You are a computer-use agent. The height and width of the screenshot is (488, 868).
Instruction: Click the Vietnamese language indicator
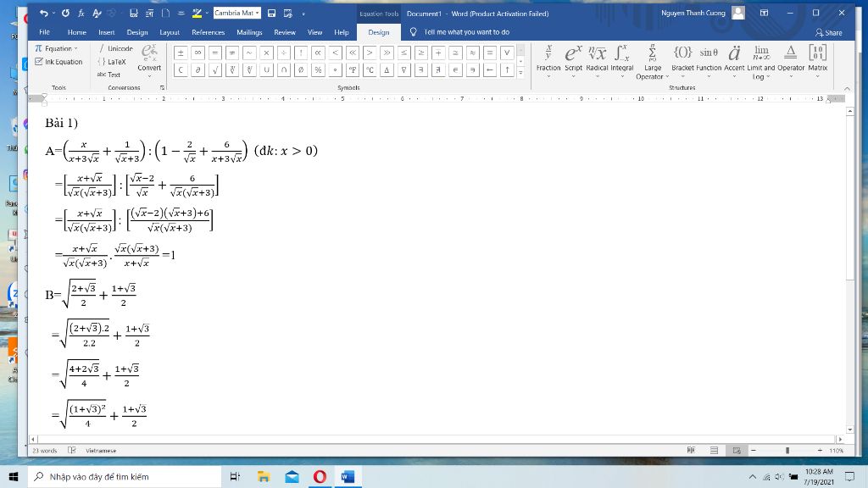101,451
